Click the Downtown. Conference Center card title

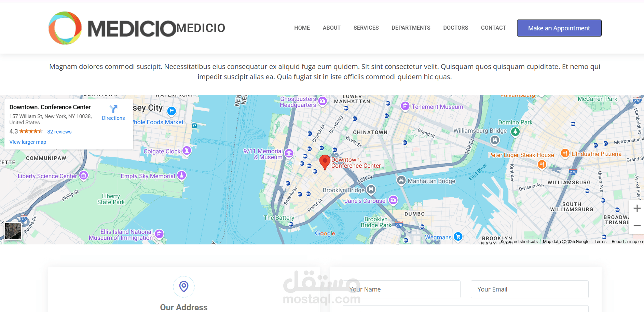(50, 107)
